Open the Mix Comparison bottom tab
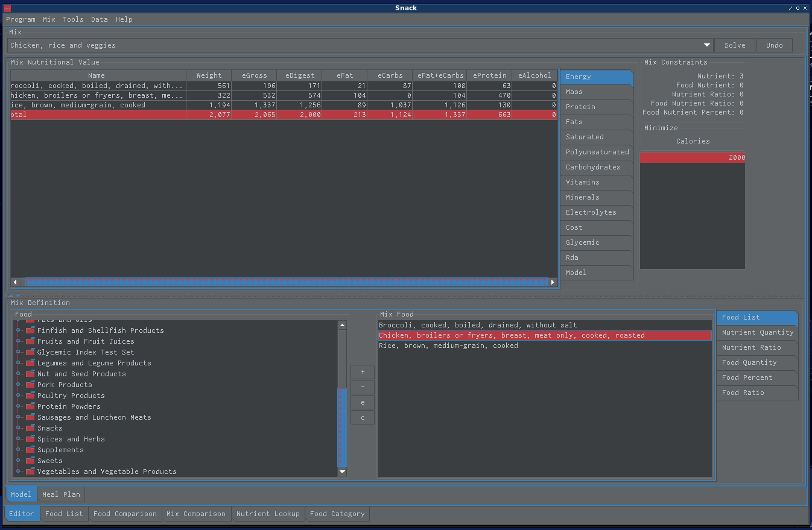 click(x=196, y=514)
